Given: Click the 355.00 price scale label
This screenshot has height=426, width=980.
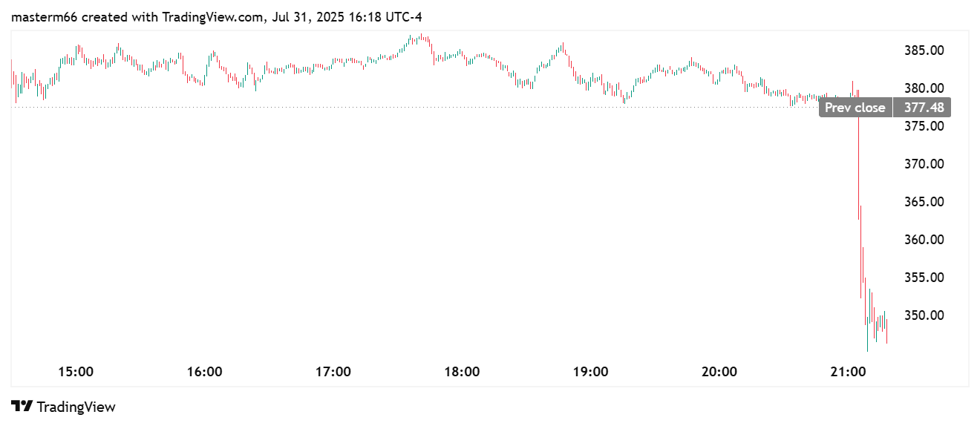Looking at the screenshot, I should (x=924, y=278).
